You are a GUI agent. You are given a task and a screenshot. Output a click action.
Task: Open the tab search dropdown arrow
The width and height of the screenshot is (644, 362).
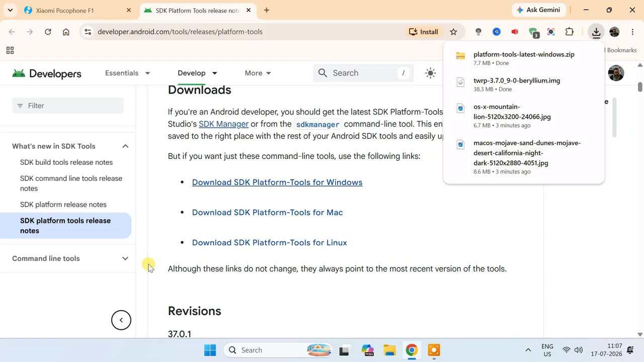tap(10, 10)
